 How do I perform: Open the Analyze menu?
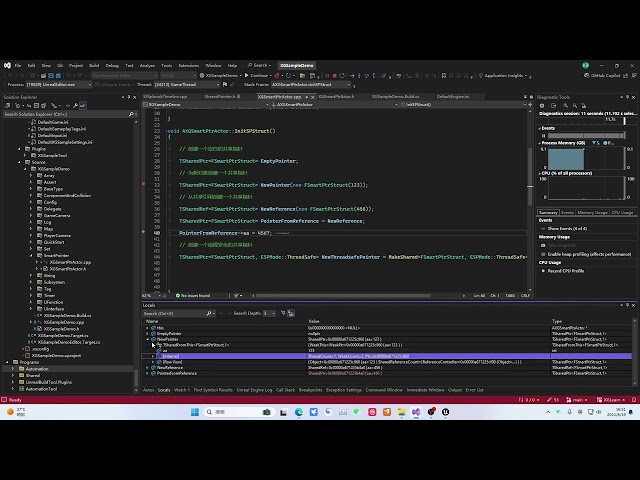click(x=147, y=65)
